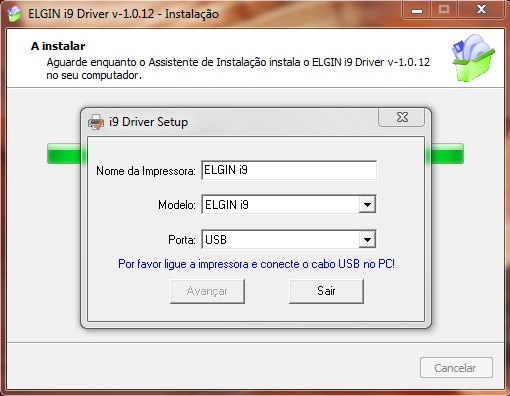Close the ELGIN i9 Driver installer window

[481, 10]
